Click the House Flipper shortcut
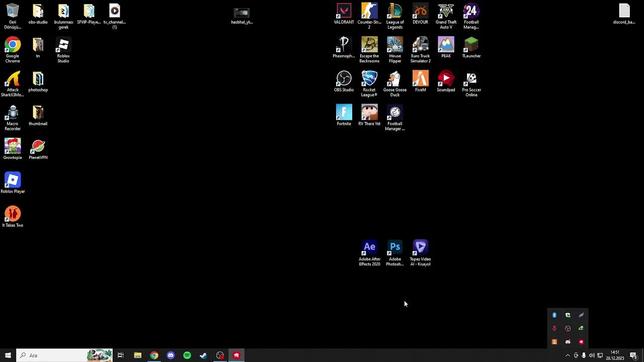Image resolution: width=644 pixels, height=362 pixels. pos(395,50)
